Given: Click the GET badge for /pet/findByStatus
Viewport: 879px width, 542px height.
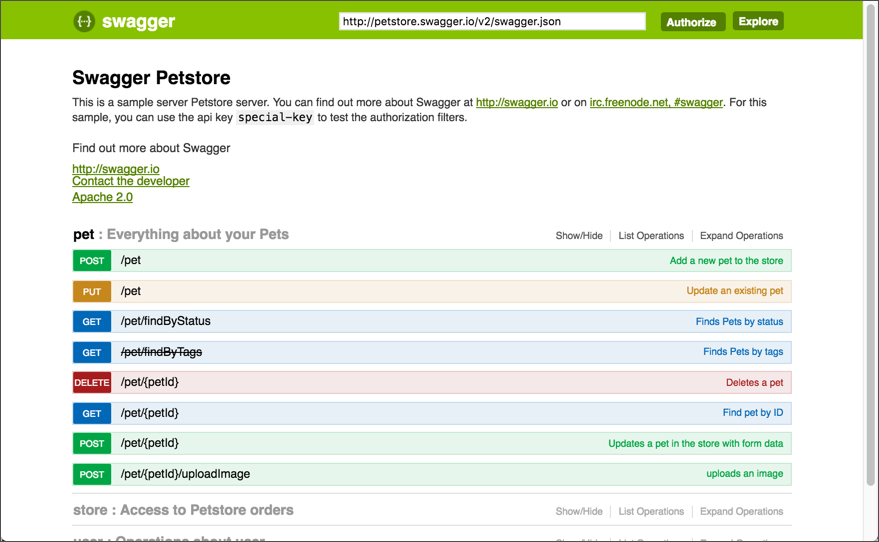Looking at the screenshot, I should pyautogui.click(x=92, y=322).
